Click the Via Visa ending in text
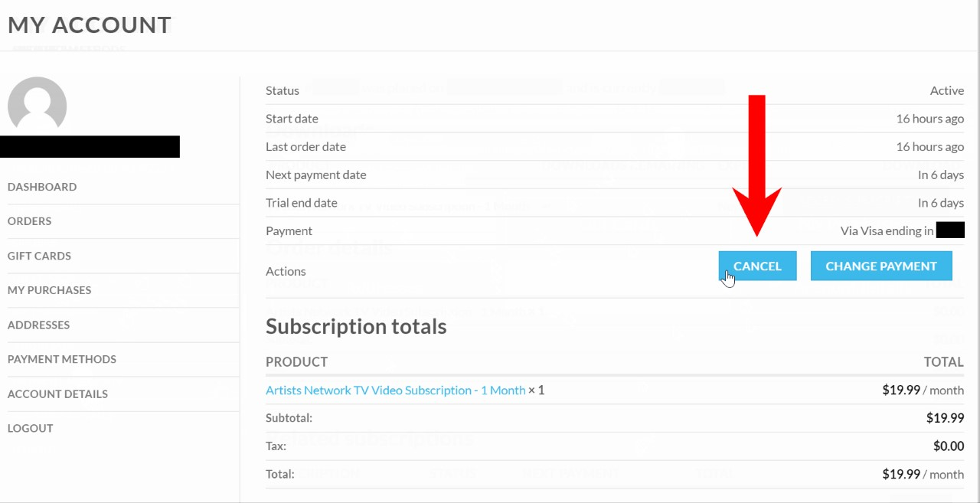 pyautogui.click(x=887, y=230)
